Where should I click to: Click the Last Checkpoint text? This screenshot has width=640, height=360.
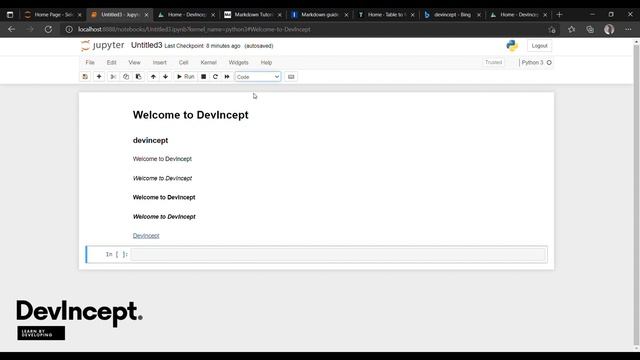pyautogui.click(x=202, y=46)
